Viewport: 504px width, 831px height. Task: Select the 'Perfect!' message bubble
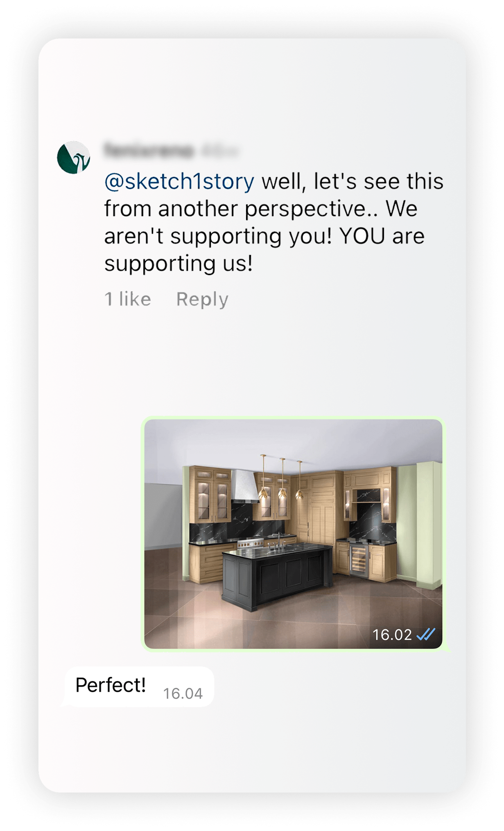point(139,686)
